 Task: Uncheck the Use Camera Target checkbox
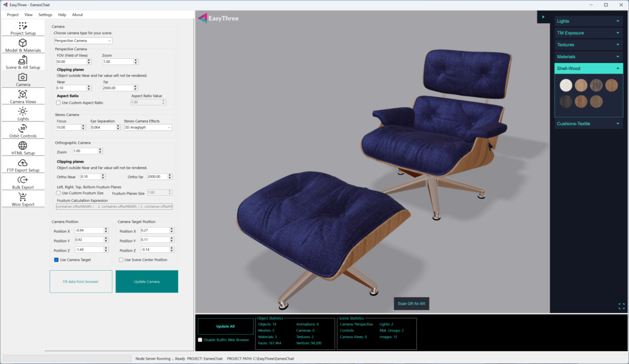click(x=57, y=260)
